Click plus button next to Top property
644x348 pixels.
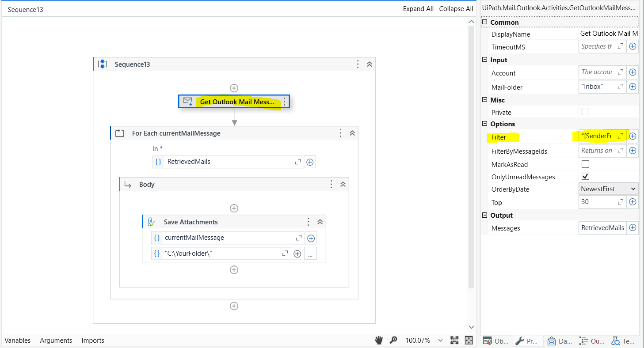tap(633, 202)
